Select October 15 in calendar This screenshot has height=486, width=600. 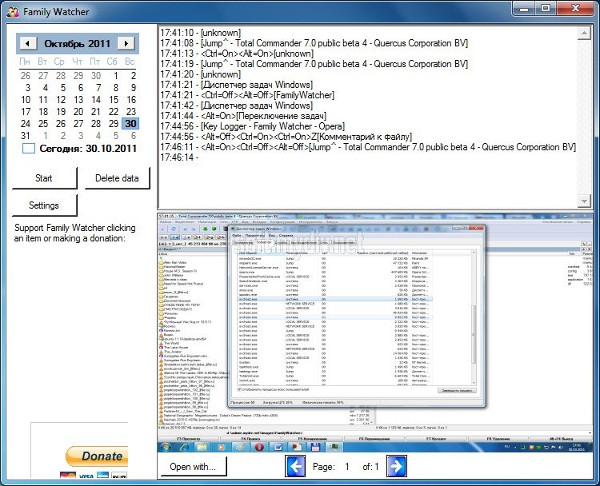pyautogui.click(x=114, y=99)
